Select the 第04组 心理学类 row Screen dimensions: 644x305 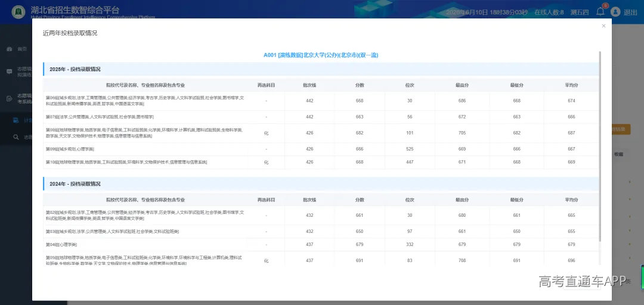321,245
